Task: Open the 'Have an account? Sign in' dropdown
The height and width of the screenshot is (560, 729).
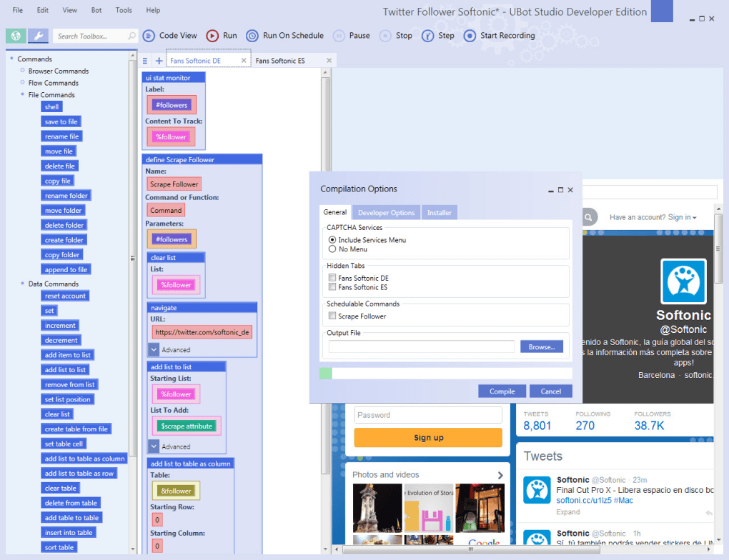Action: point(653,217)
